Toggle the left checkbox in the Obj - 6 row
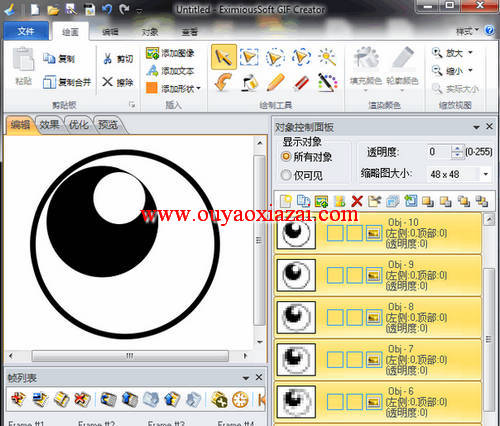Image resolution: width=500 pixels, height=426 pixels. [x=335, y=402]
